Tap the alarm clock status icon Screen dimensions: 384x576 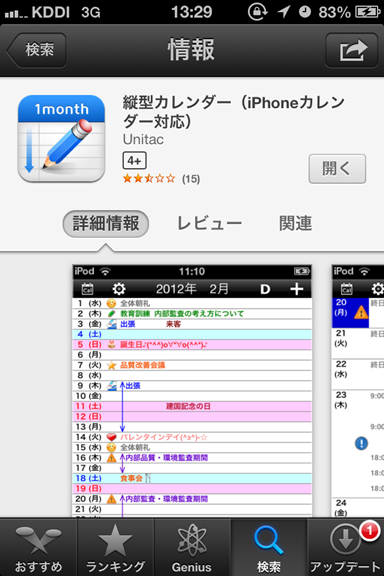point(305,12)
